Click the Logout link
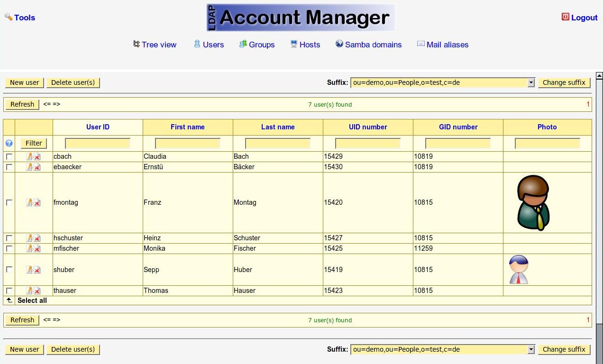 tap(584, 18)
